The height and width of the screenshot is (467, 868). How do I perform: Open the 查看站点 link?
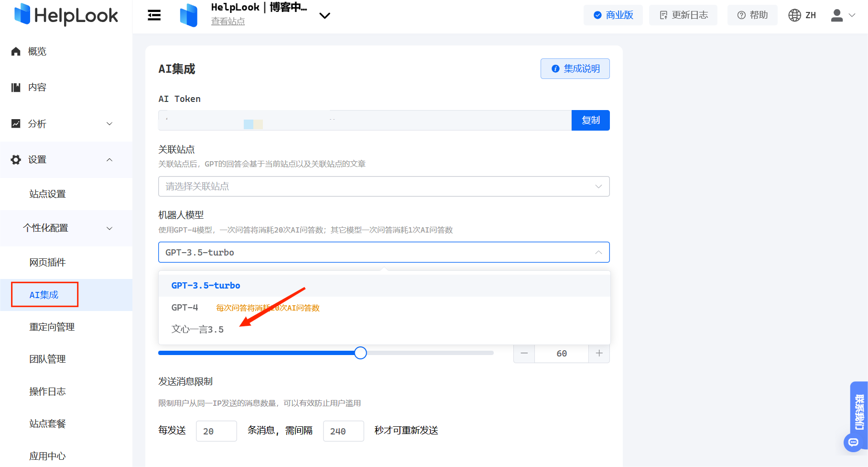(228, 22)
